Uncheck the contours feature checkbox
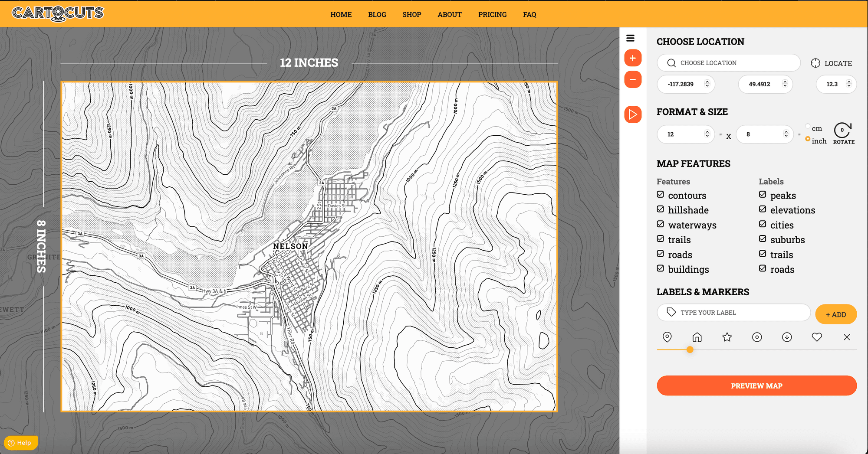Viewport: 868px width, 454px height. (x=661, y=195)
